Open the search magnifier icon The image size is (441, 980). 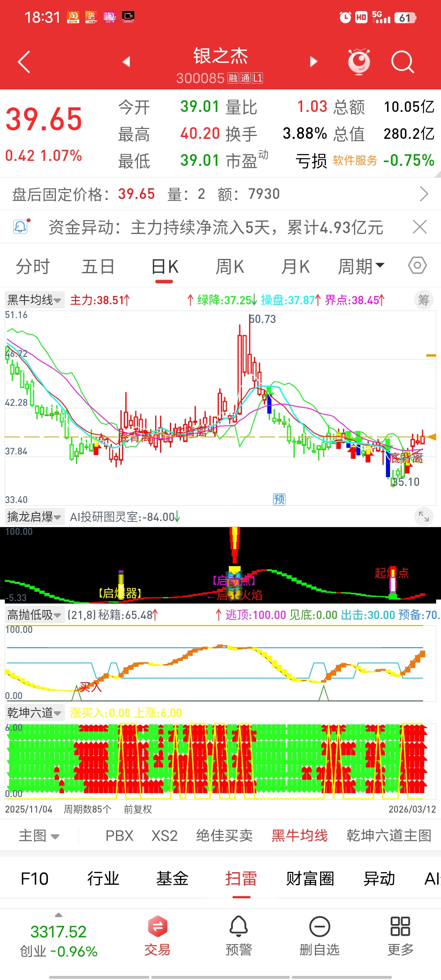point(403,62)
